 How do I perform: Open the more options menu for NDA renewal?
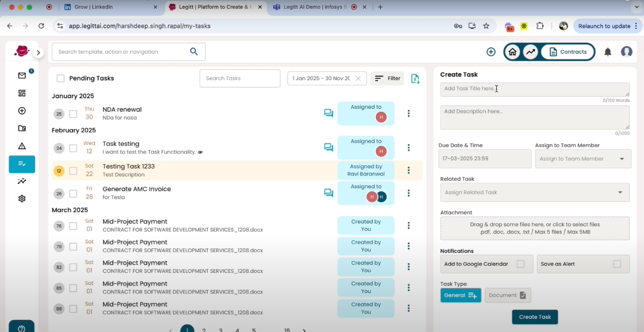(408, 113)
